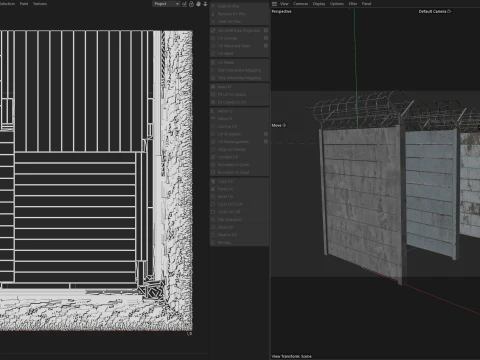Click the "View Transform: Scene" status text

point(291,356)
